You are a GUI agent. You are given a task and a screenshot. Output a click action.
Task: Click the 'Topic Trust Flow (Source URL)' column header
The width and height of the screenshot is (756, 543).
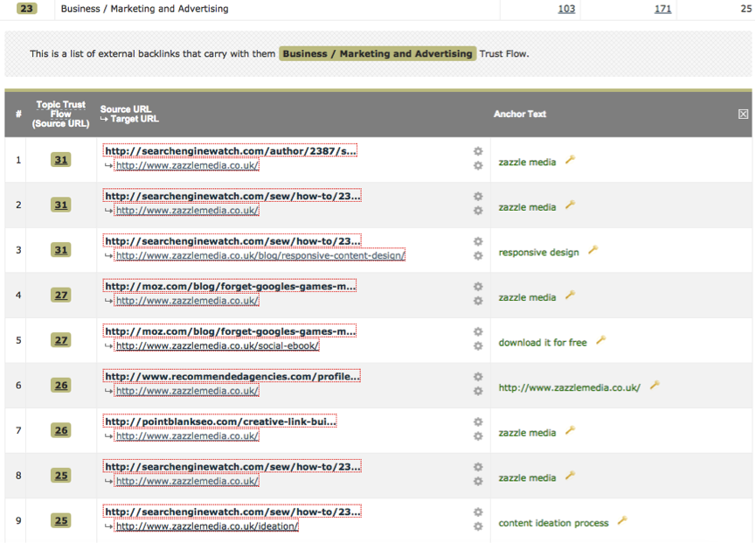[61, 114]
